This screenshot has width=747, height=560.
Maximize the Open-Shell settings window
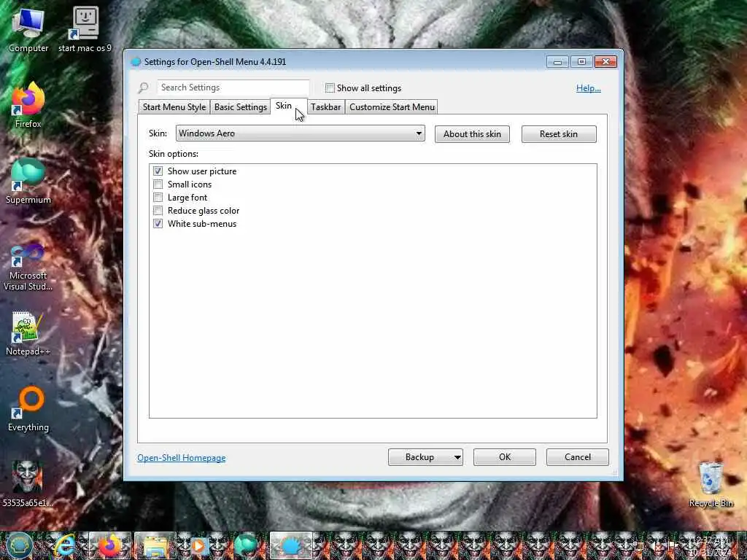point(581,61)
